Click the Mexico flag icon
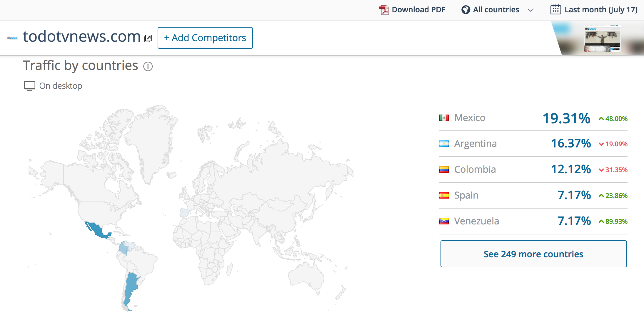Screen dimensions: 644x319 (x=444, y=118)
